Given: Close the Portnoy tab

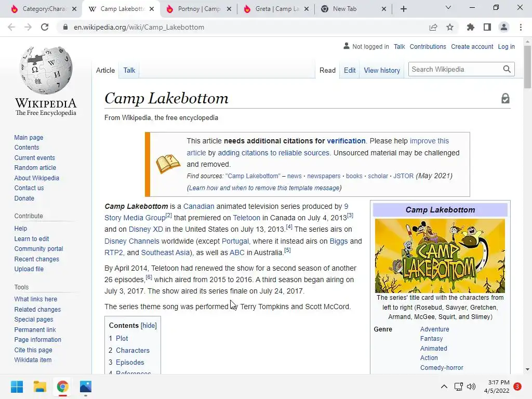Looking at the screenshot, I should [229, 9].
